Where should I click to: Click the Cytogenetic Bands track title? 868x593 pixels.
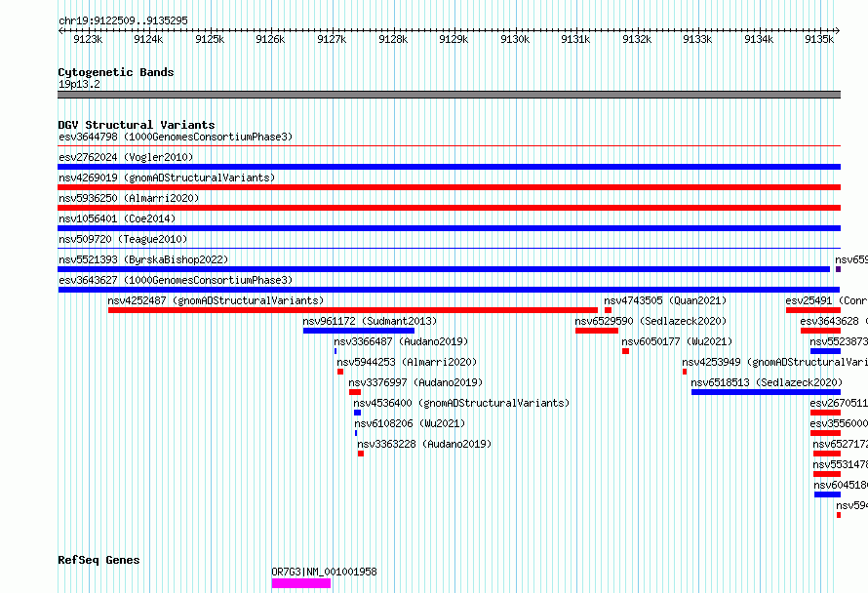click(x=116, y=72)
